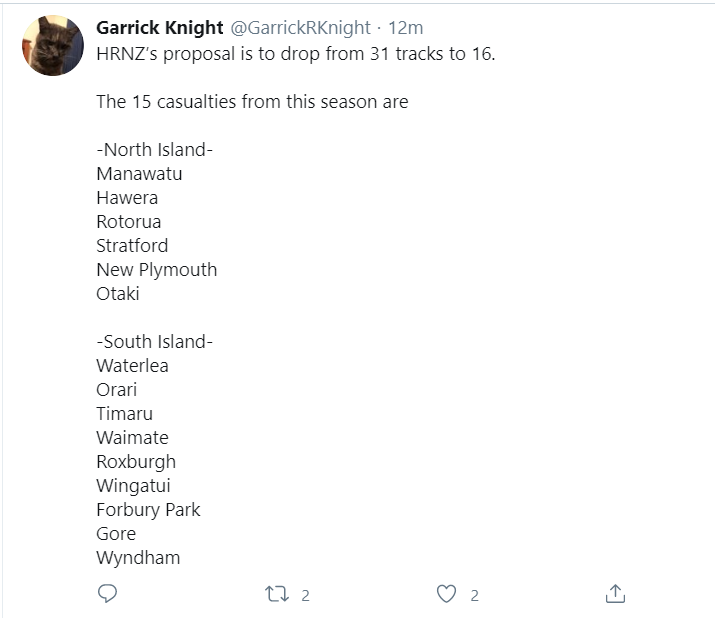Open Garrick Knight's cat avatar
This screenshot has height=618, width=715.
coord(53,45)
